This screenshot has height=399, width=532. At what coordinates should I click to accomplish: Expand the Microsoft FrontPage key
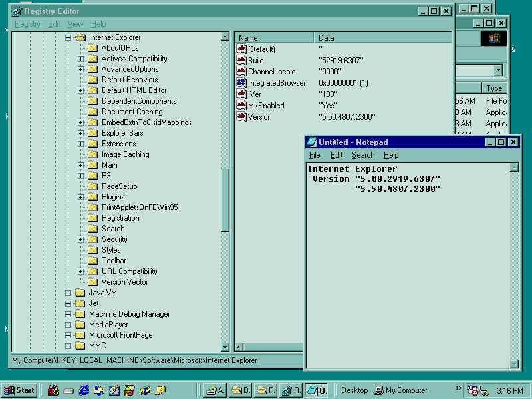pyautogui.click(x=68, y=335)
